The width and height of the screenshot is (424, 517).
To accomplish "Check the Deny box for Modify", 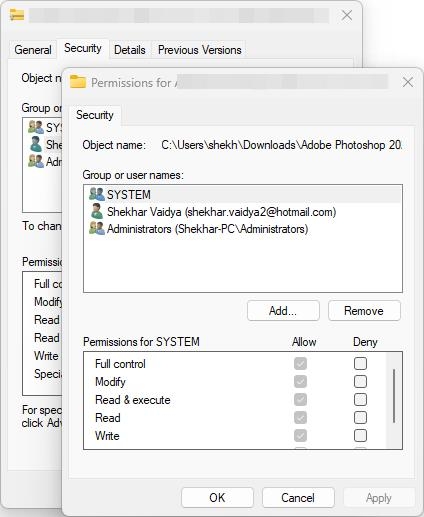I will click(x=360, y=382).
